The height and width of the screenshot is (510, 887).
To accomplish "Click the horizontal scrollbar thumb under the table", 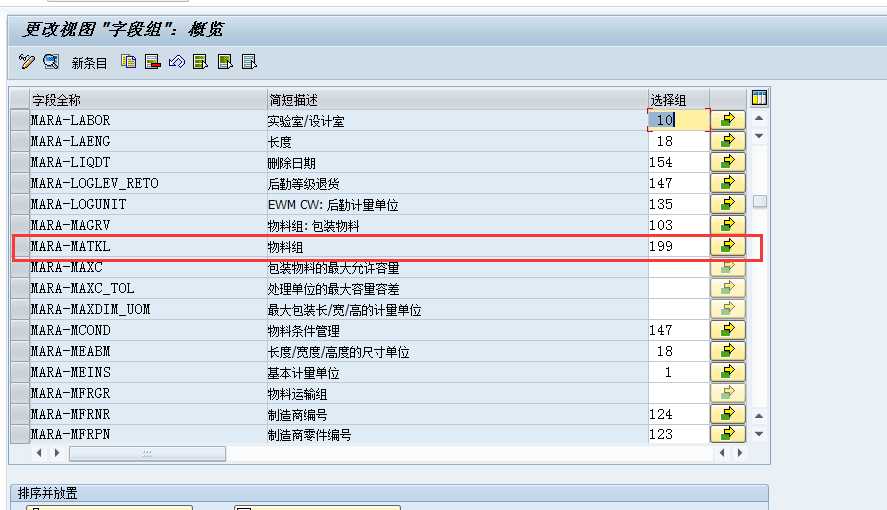I will pos(147,453).
